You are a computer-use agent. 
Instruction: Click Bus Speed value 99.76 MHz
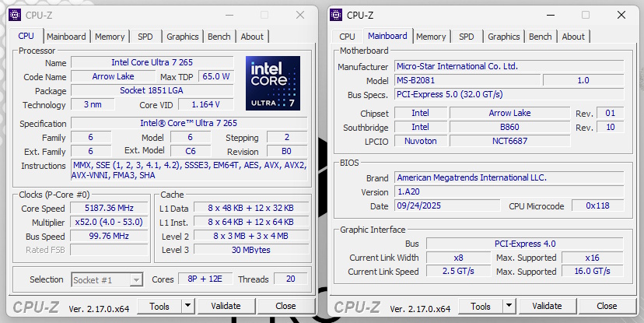[x=109, y=236]
